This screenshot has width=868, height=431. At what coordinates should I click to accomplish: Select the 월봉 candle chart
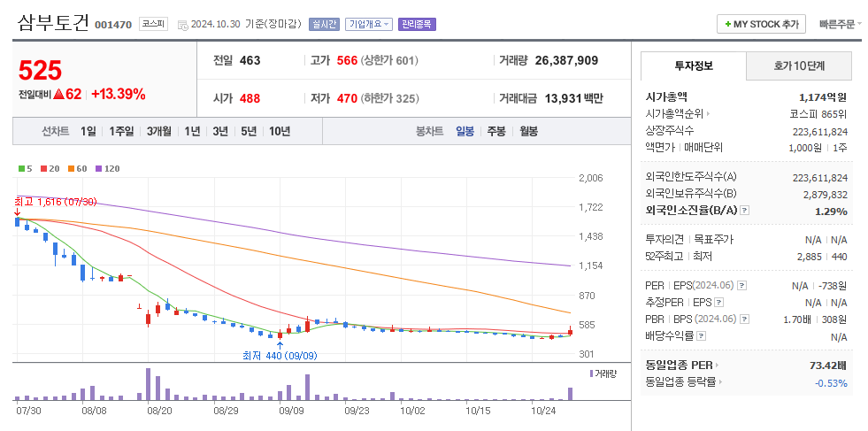(528, 132)
